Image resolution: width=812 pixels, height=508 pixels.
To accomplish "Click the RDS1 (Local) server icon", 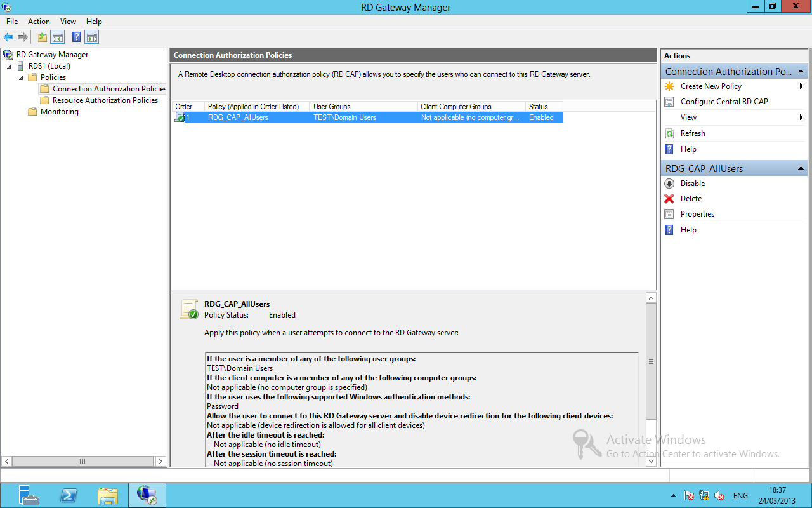I will point(20,66).
